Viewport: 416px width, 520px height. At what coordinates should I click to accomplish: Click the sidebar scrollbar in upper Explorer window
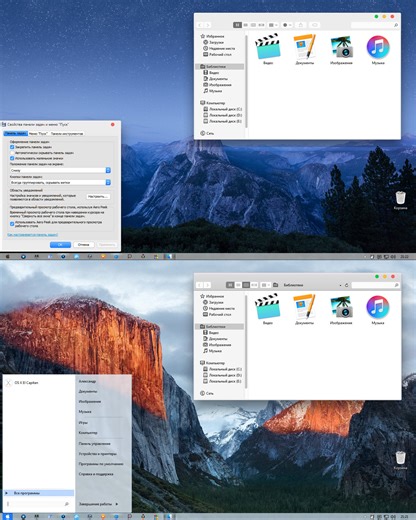coord(246,82)
